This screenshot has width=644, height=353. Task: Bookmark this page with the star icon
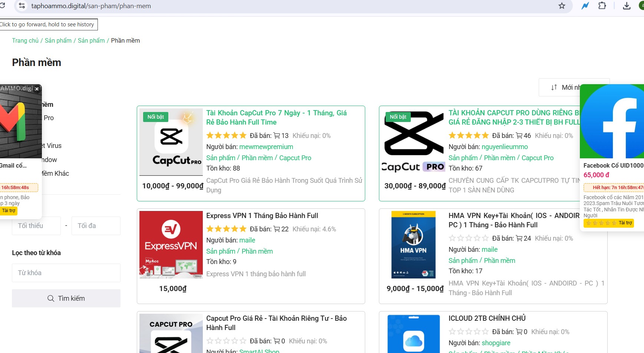click(562, 6)
